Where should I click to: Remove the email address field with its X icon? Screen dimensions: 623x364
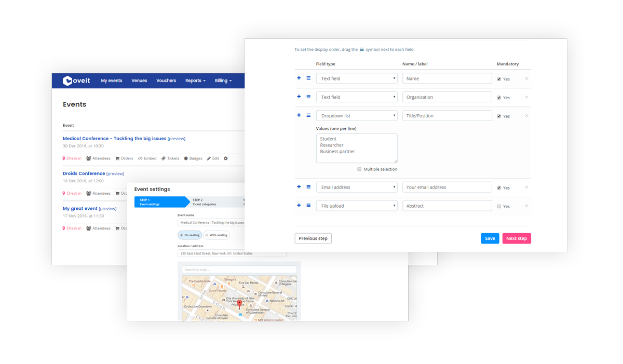coord(526,187)
